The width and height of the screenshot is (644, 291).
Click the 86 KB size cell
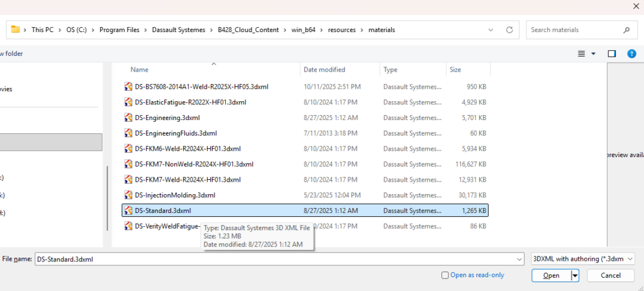point(478,226)
